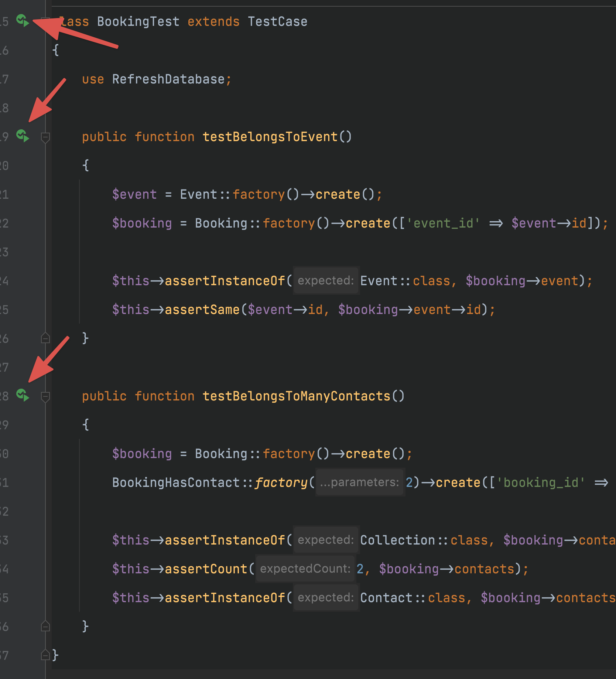Click the RefreshDatabase trait name
Image resolution: width=616 pixels, height=679 pixels.
(168, 79)
